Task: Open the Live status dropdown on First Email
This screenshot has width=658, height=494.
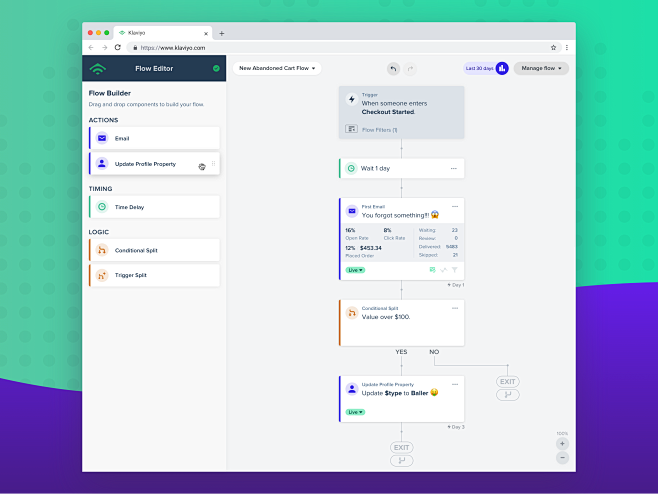Action: click(x=355, y=270)
